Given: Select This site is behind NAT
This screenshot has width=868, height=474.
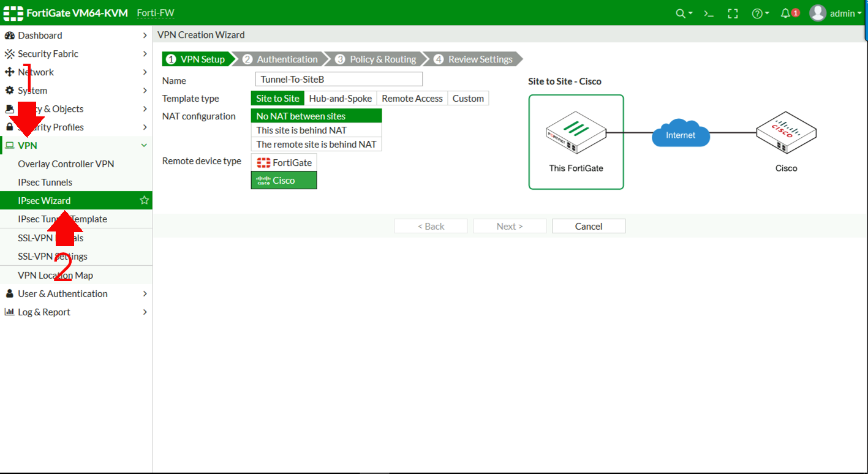Looking at the screenshot, I should (316, 130).
